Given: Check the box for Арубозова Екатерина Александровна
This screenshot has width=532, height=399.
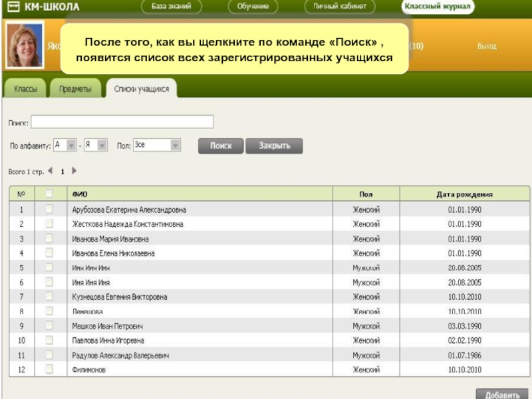Looking at the screenshot, I should (x=49, y=209).
